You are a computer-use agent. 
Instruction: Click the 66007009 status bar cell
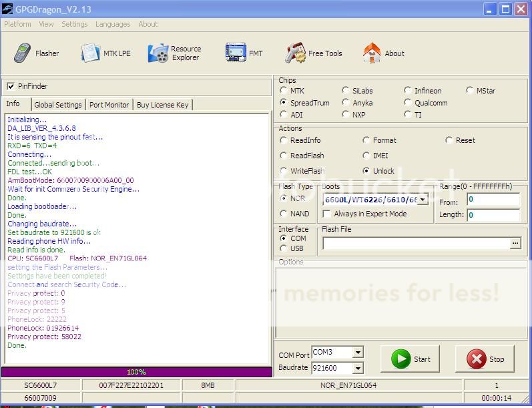point(40,398)
